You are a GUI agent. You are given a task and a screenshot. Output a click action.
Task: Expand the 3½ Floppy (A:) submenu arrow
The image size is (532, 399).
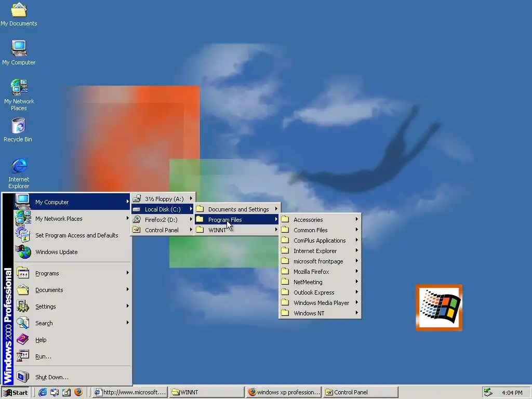click(x=191, y=198)
